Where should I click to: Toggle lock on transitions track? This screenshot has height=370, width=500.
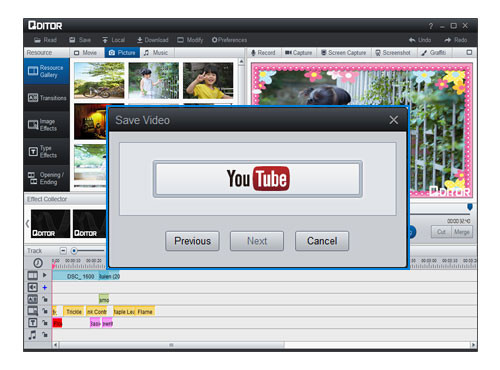tap(45, 299)
